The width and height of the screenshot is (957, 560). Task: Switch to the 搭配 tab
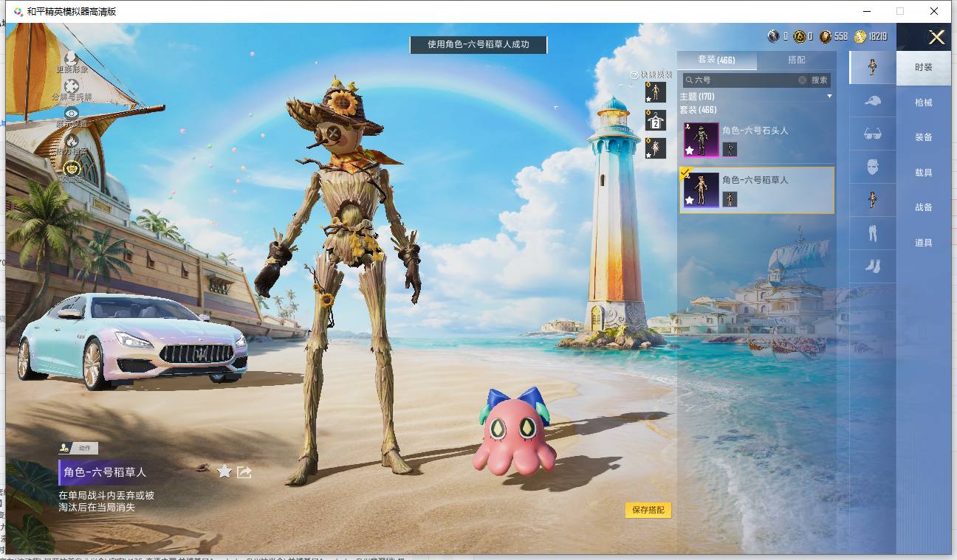point(797,60)
